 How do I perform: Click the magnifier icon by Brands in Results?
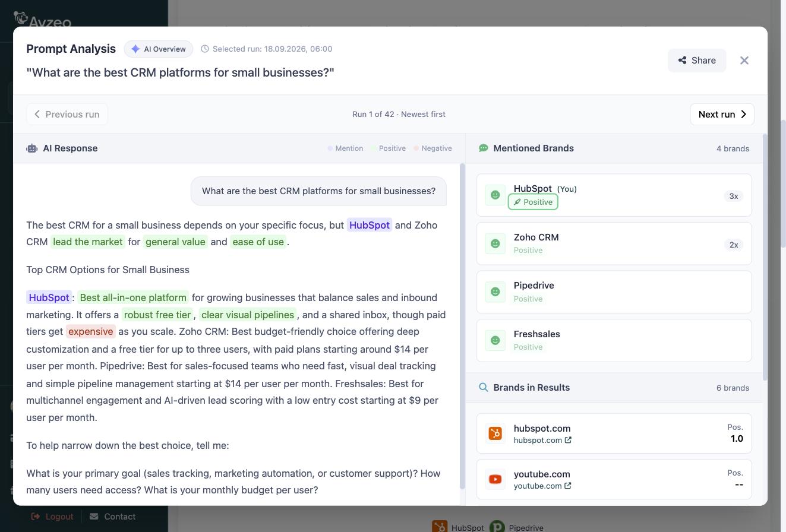tap(484, 387)
